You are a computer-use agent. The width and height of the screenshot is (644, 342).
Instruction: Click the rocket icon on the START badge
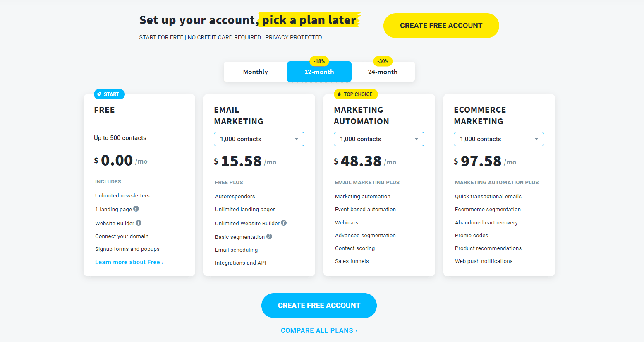(99, 94)
